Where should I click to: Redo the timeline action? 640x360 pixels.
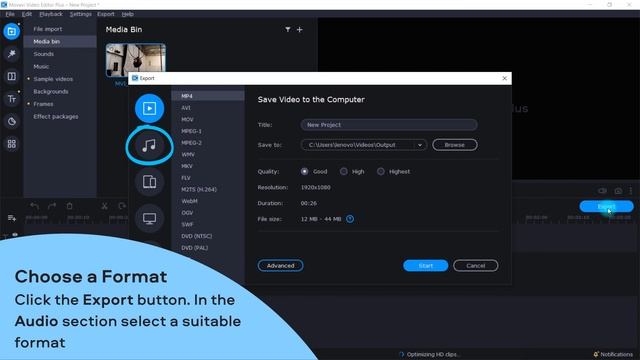[x=52, y=206]
